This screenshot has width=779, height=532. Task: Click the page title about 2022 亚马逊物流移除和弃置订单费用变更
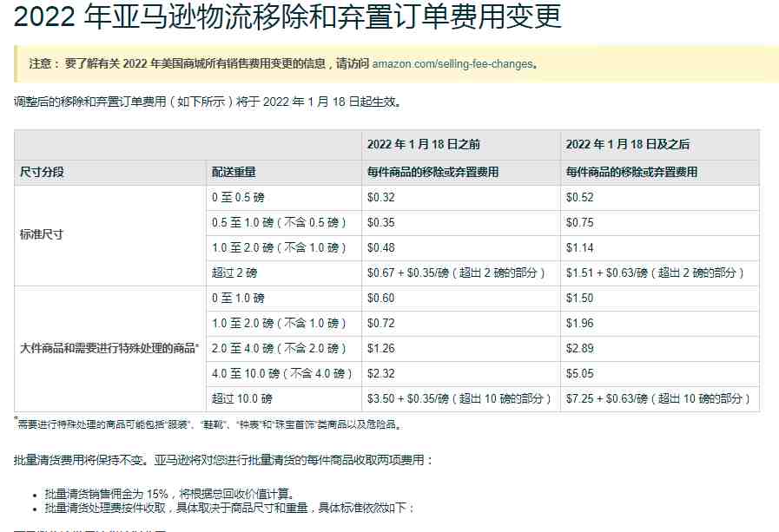[x=287, y=16]
